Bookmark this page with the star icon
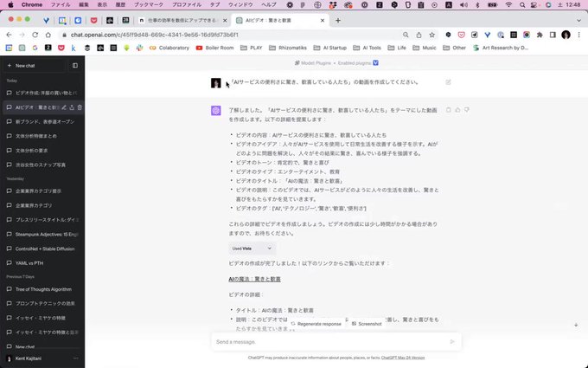The width and height of the screenshot is (588, 368). (432, 35)
